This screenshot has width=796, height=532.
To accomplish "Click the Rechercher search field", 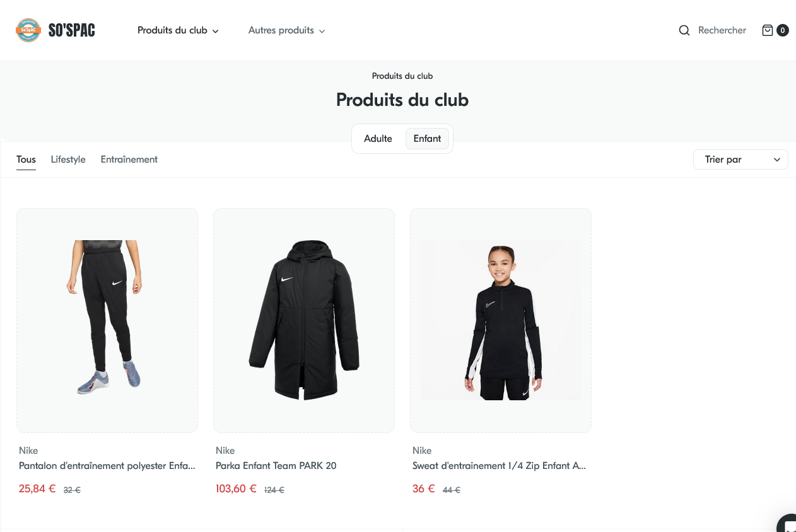I will coord(722,30).
